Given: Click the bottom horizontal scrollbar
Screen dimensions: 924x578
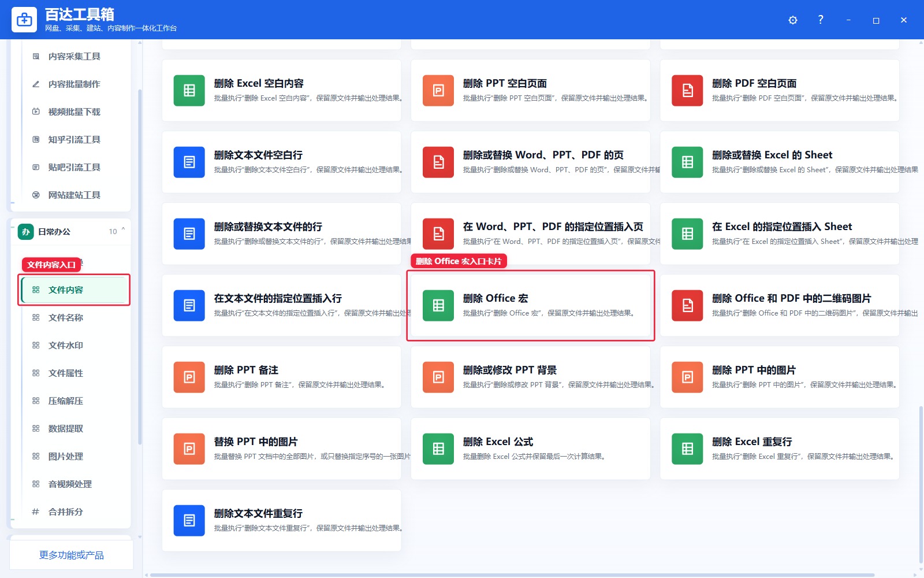Looking at the screenshot, I should click(x=512, y=575).
